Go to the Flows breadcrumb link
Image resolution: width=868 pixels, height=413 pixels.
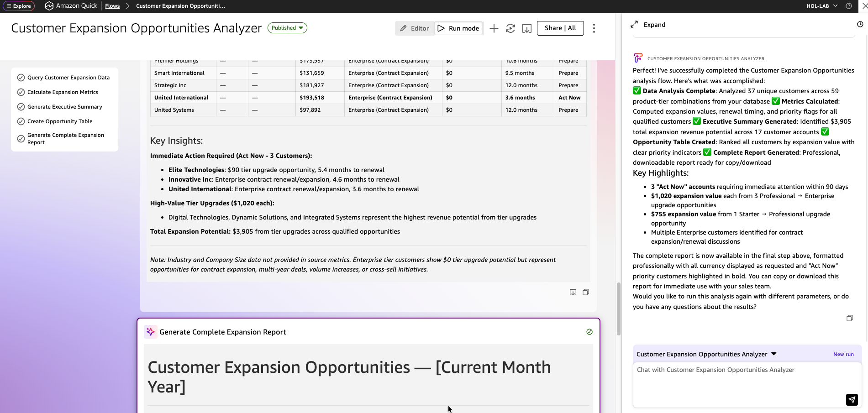112,6
